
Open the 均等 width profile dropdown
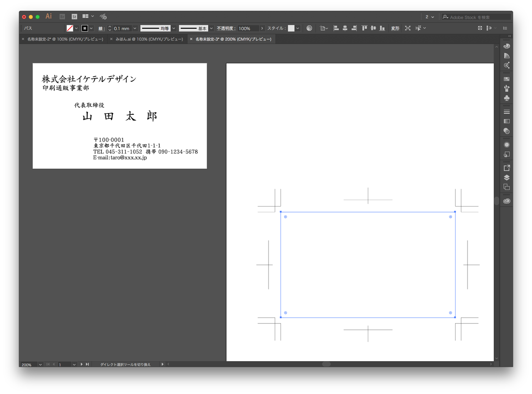coord(174,28)
